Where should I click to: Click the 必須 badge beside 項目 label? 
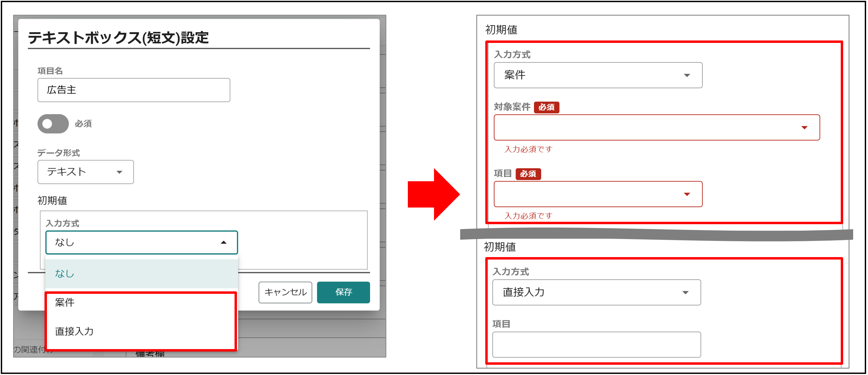click(528, 174)
